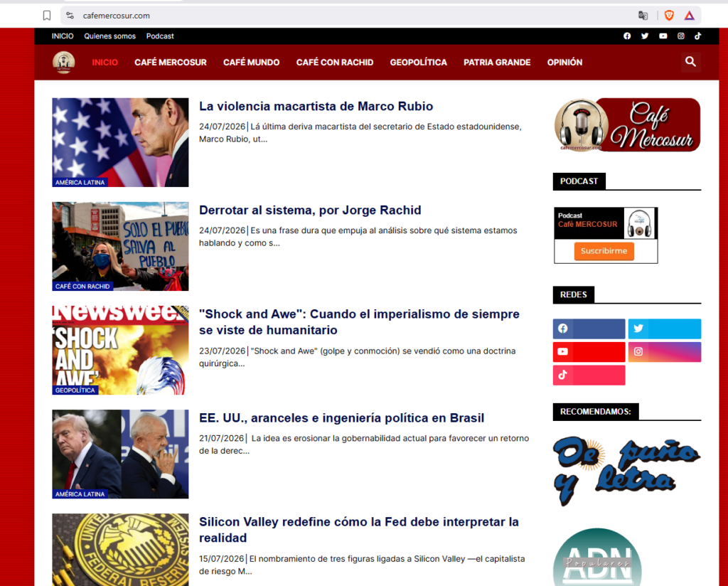Open TikTok icon in top black bar

click(698, 36)
